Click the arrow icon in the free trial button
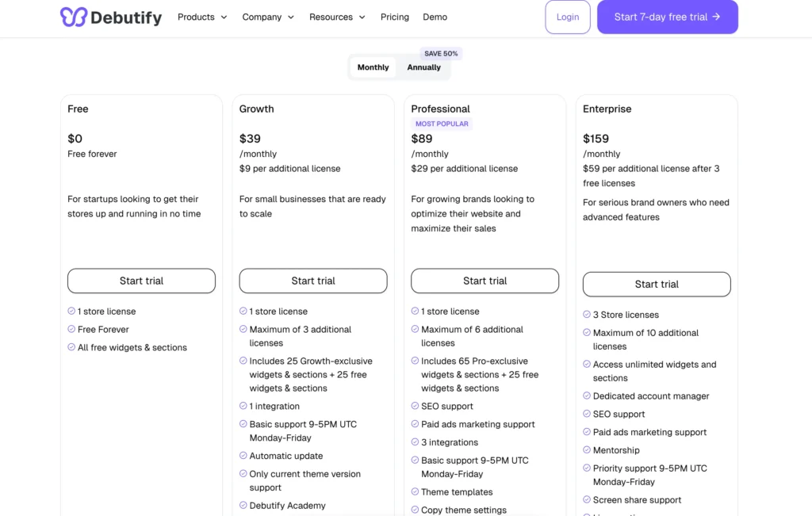The image size is (812, 516). (x=717, y=17)
